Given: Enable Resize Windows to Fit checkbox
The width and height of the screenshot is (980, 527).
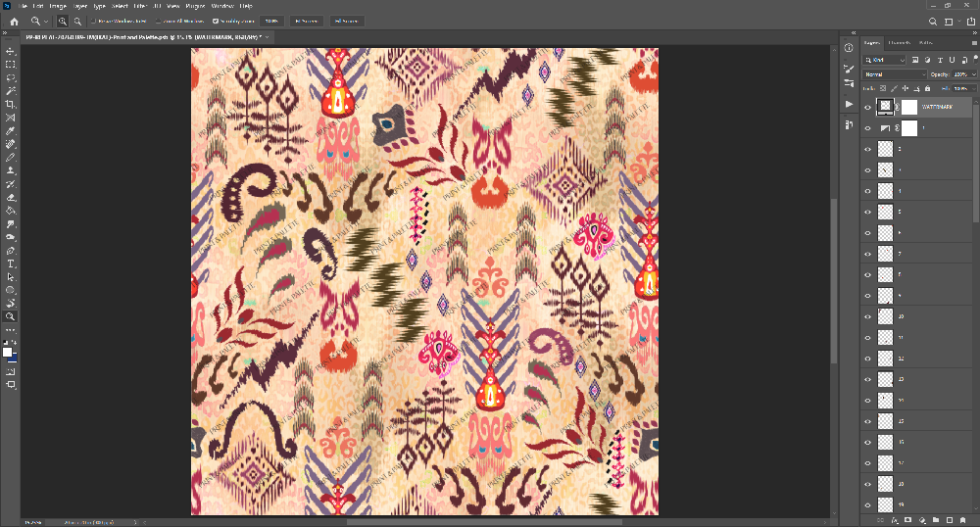Looking at the screenshot, I should 93,22.
